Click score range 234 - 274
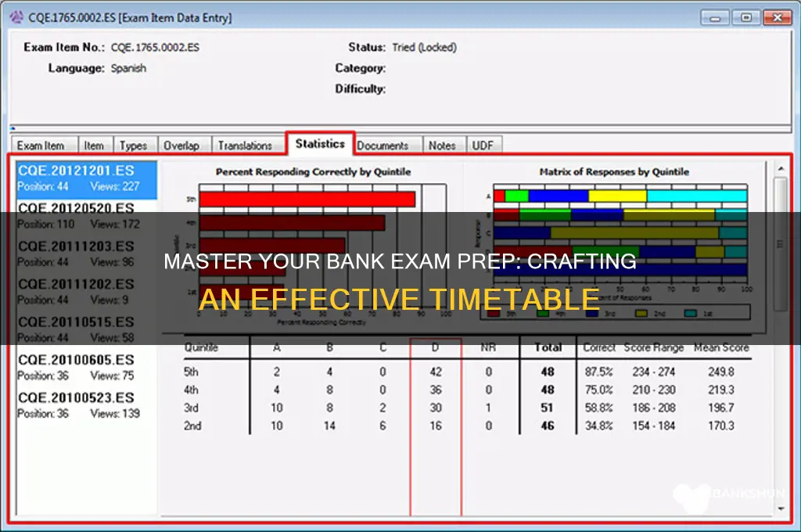Viewport: 801px width, 532px height. tap(653, 372)
